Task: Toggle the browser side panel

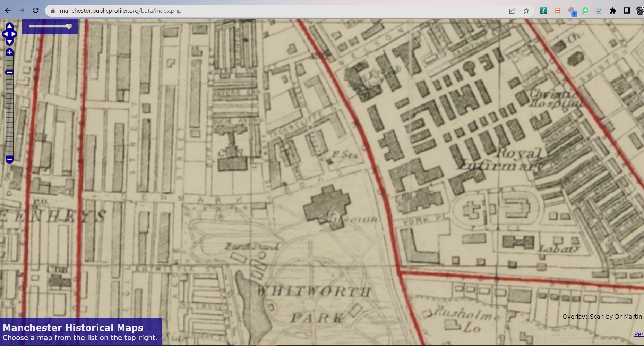Action: point(627,11)
